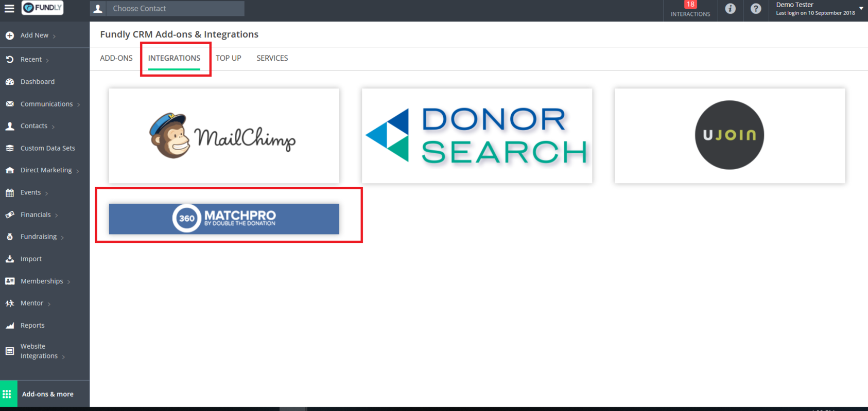The width and height of the screenshot is (868, 411).
Task: Open the info icon in top bar
Action: [730, 9]
